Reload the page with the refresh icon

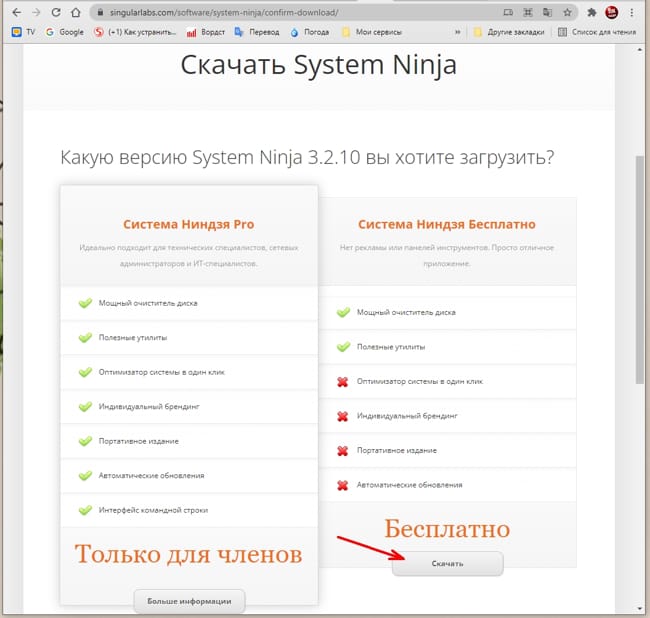coord(56,12)
